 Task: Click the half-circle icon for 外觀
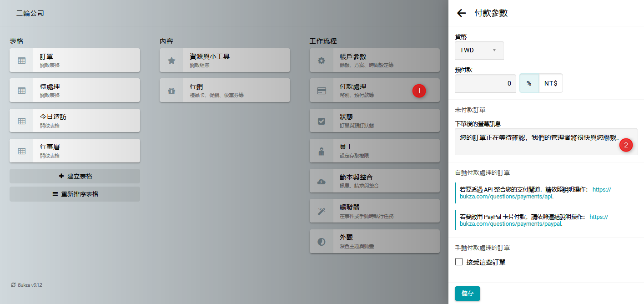coord(322,242)
